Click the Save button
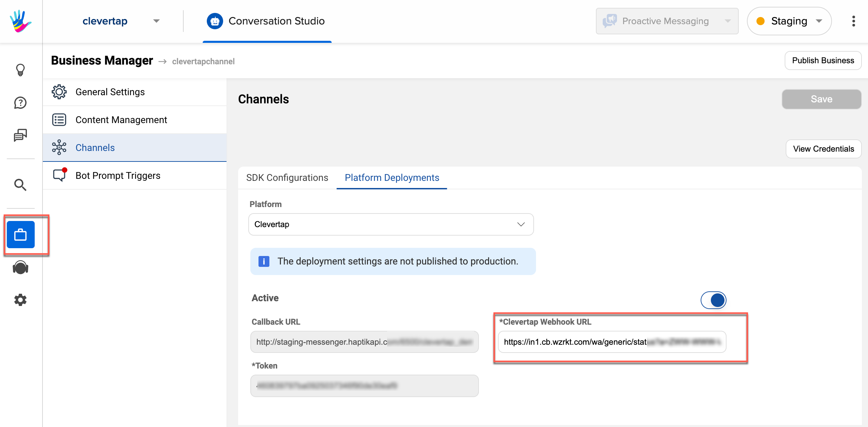This screenshot has height=427, width=868. [822, 99]
